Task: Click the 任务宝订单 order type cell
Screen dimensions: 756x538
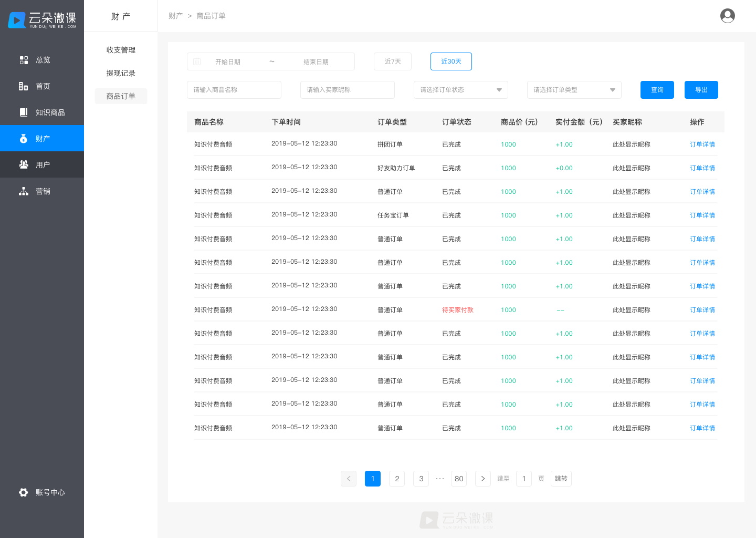Action: pos(393,215)
